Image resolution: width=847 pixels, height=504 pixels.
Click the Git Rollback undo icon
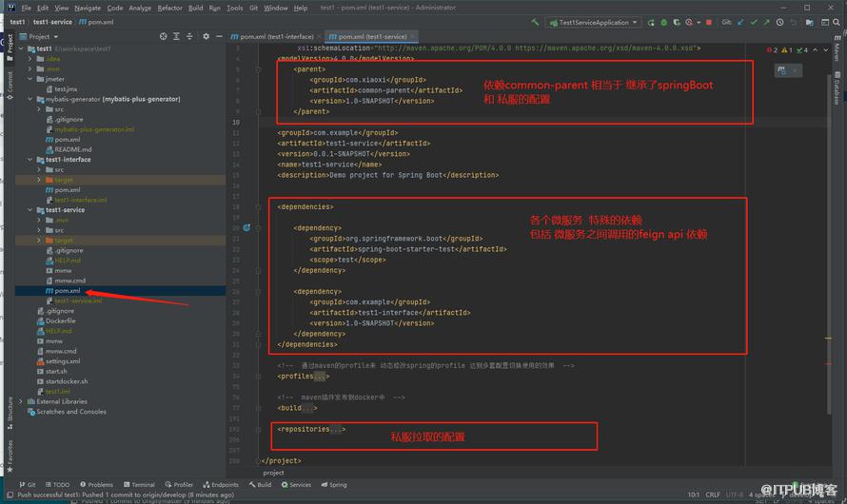(x=793, y=22)
